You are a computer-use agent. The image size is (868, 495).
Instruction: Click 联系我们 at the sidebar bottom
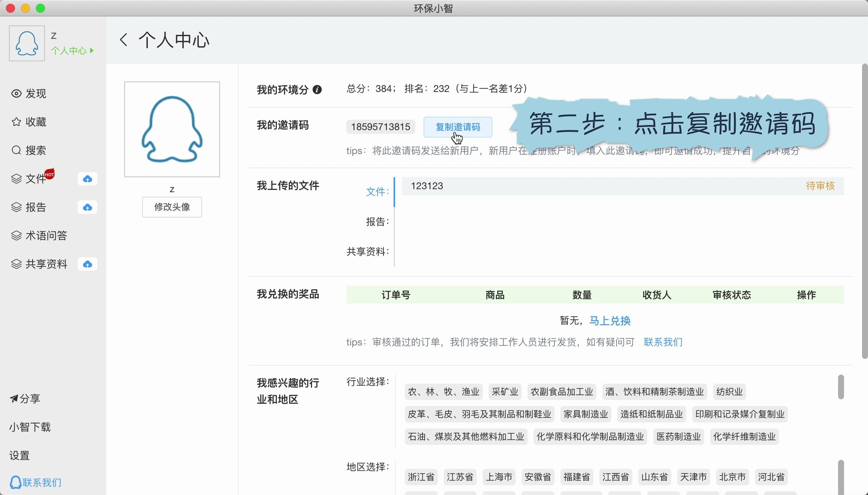click(x=36, y=482)
